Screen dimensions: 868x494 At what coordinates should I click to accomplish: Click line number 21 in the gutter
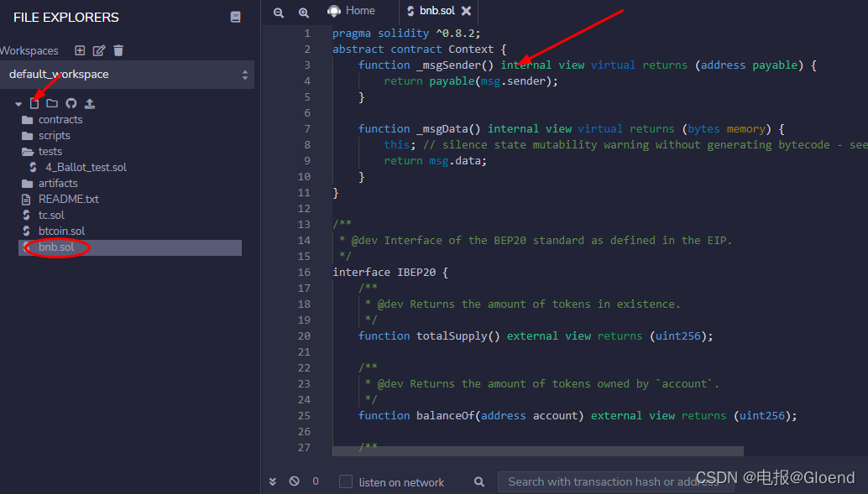coord(304,351)
